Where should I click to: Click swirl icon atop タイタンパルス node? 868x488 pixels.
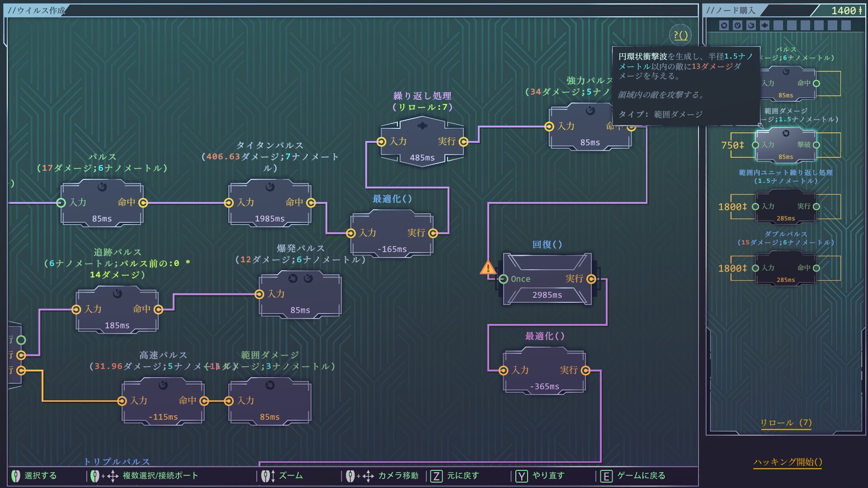click(x=270, y=187)
